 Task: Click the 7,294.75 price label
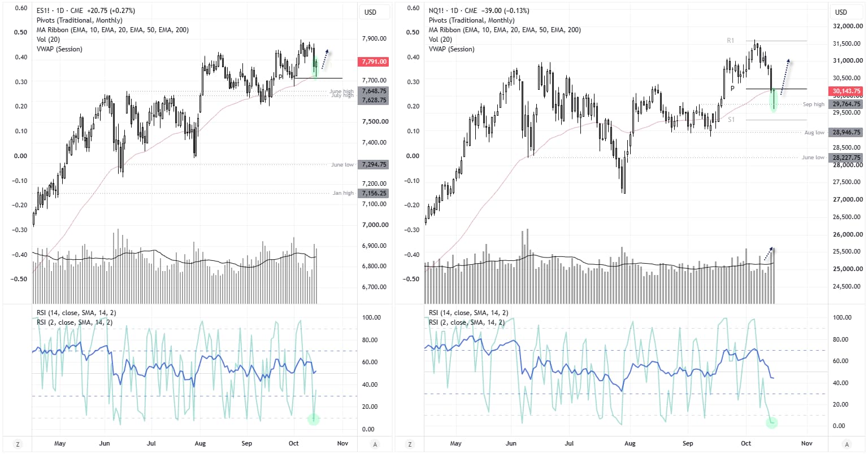tap(373, 165)
